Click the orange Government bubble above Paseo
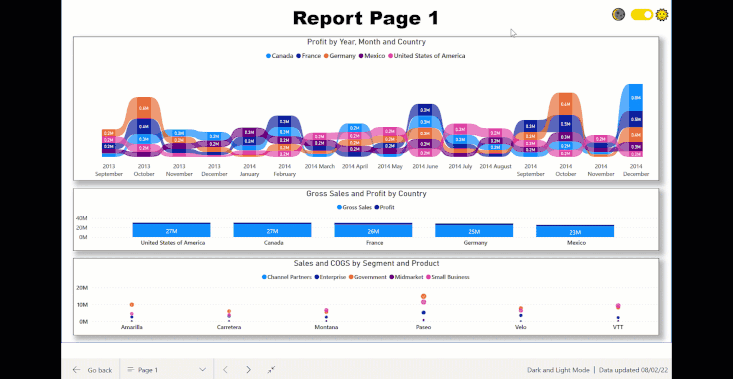733x379 pixels. pos(424,296)
